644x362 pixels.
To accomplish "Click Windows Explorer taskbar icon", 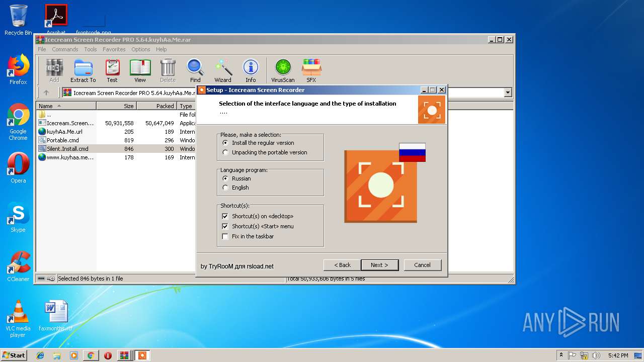I will [x=57, y=355].
